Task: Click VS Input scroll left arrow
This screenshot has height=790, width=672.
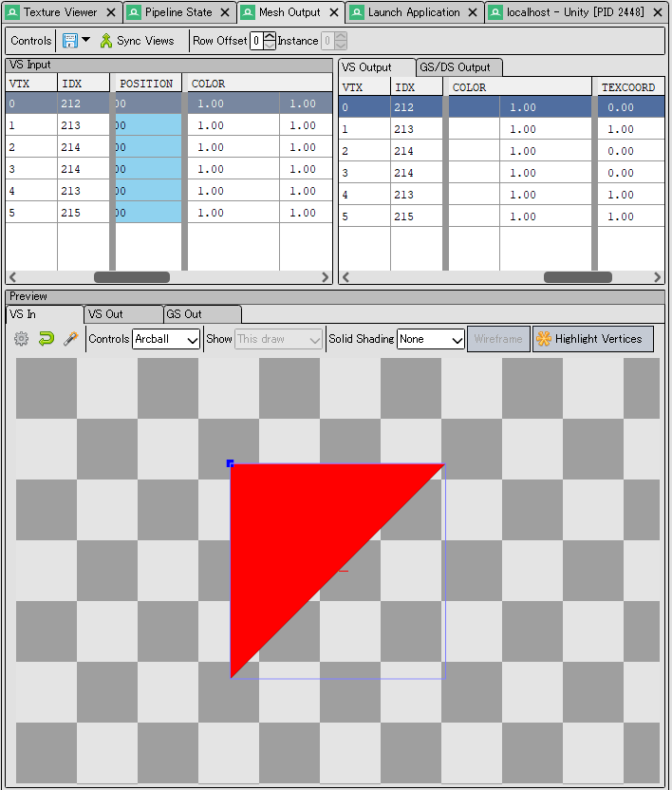Action: click(x=12, y=277)
